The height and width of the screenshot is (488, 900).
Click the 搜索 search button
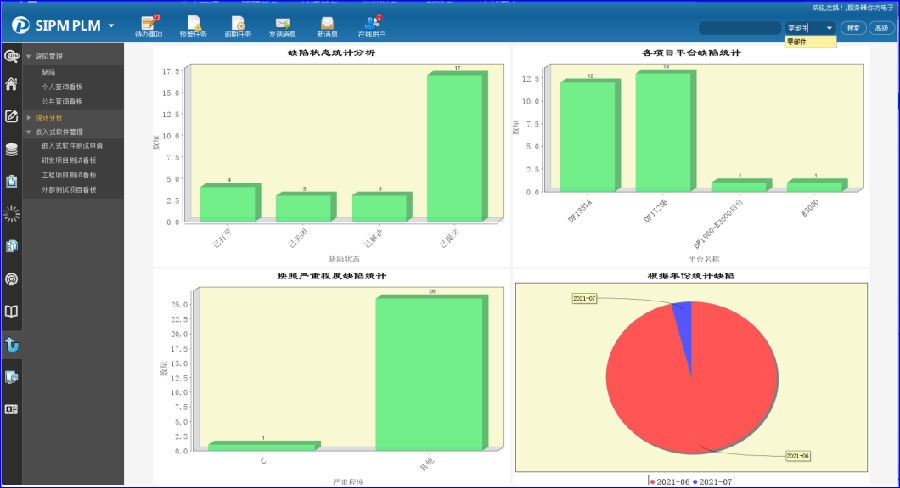852,28
